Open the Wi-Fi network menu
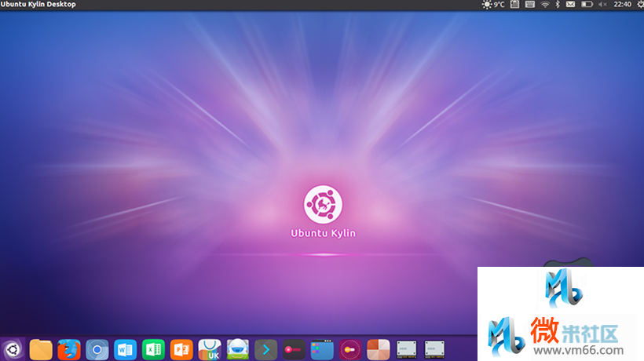The width and height of the screenshot is (644, 361). pos(545,5)
